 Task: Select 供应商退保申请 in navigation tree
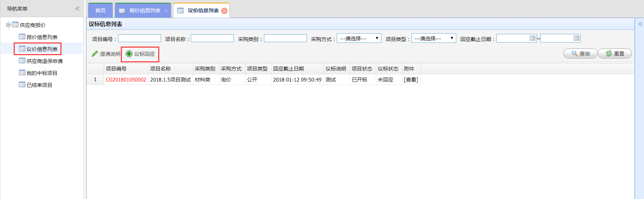pyautogui.click(x=44, y=61)
